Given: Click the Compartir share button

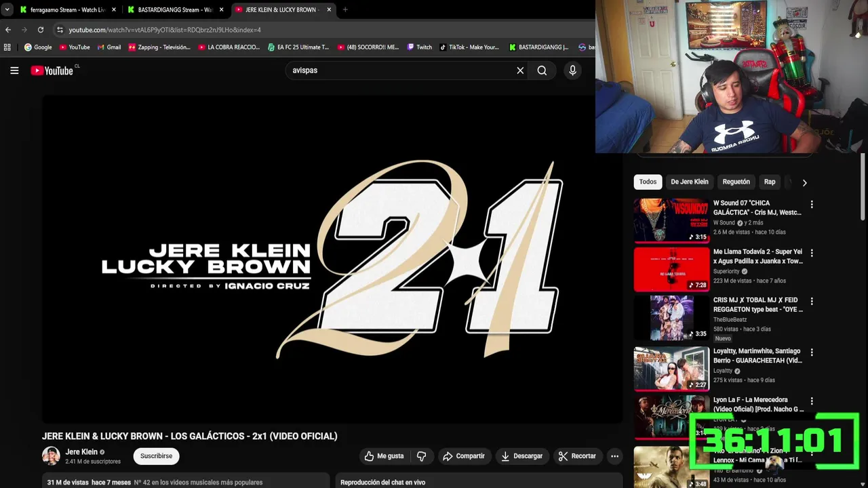Looking at the screenshot, I should point(464,456).
